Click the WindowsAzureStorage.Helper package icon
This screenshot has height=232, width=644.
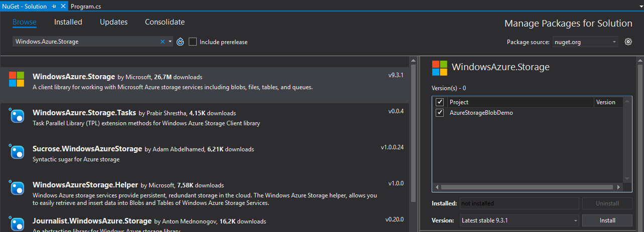tap(17, 188)
